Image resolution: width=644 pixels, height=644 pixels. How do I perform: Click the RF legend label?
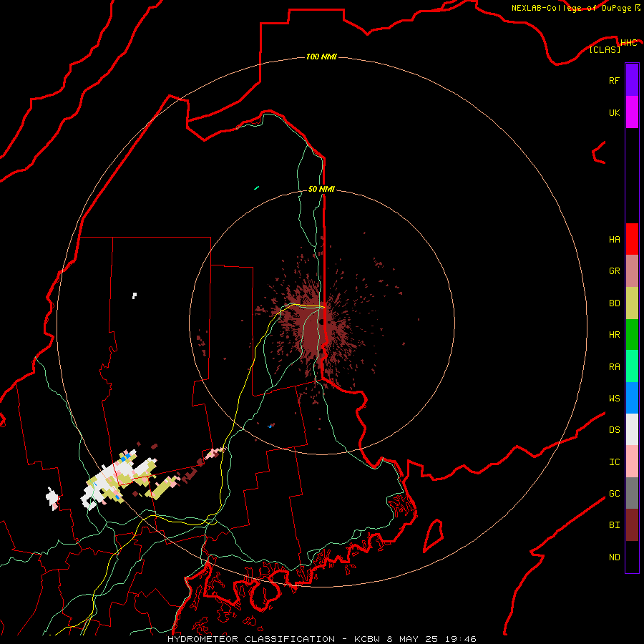pyautogui.click(x=614, y=80)
